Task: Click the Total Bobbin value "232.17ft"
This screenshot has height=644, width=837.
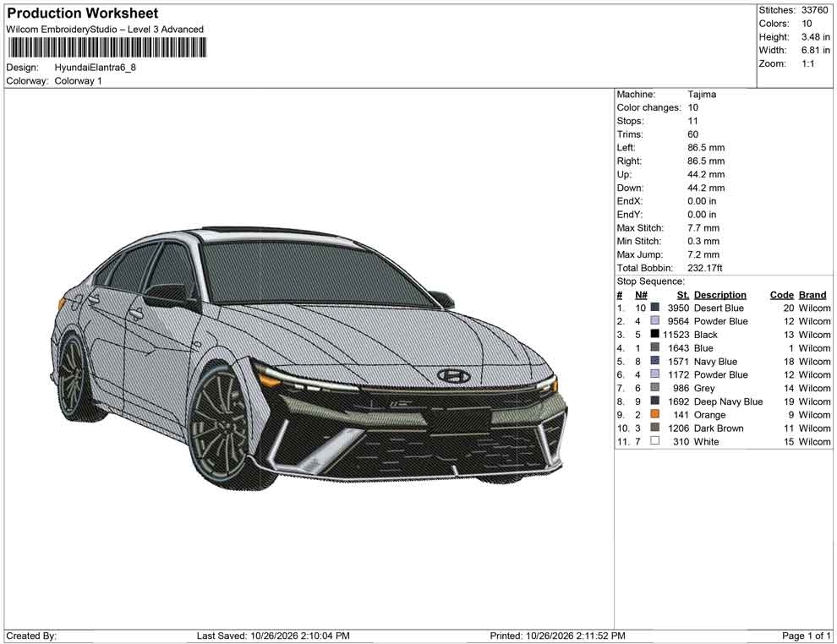Action: point(704,268)
